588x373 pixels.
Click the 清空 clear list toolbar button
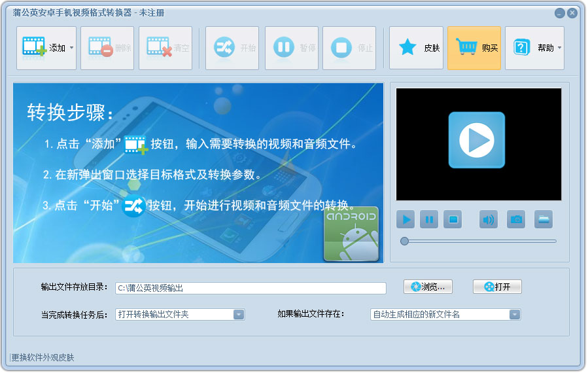[165, 48]
